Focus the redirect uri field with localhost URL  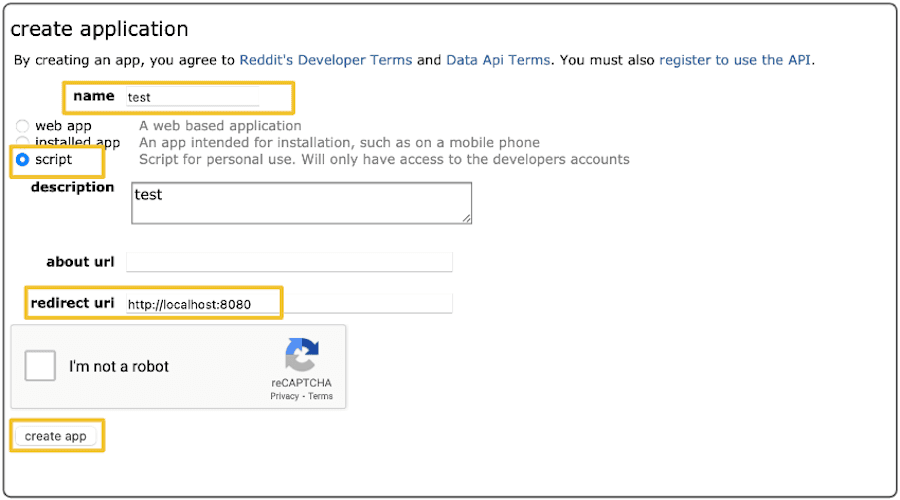click(289, 304)
